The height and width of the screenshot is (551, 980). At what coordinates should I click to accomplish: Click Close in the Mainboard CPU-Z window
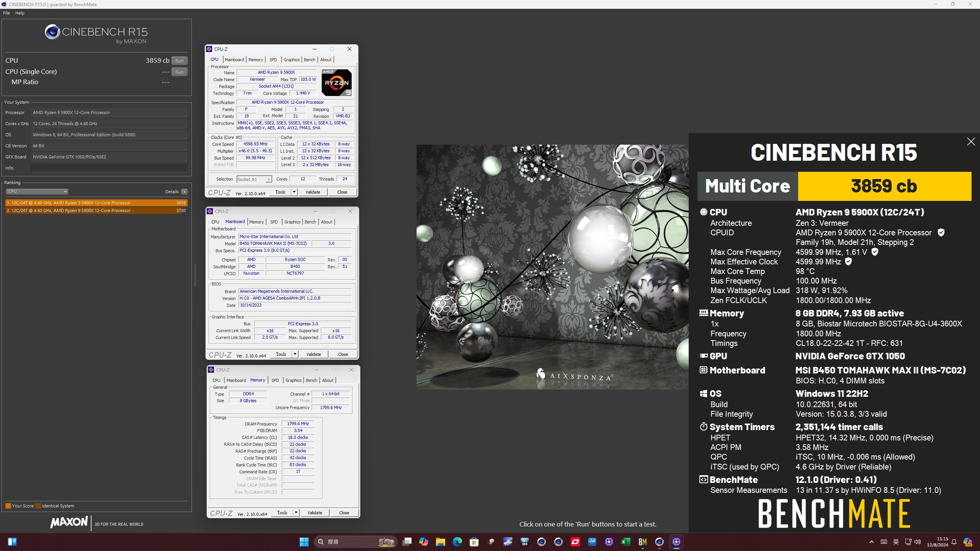click(343, 354)
